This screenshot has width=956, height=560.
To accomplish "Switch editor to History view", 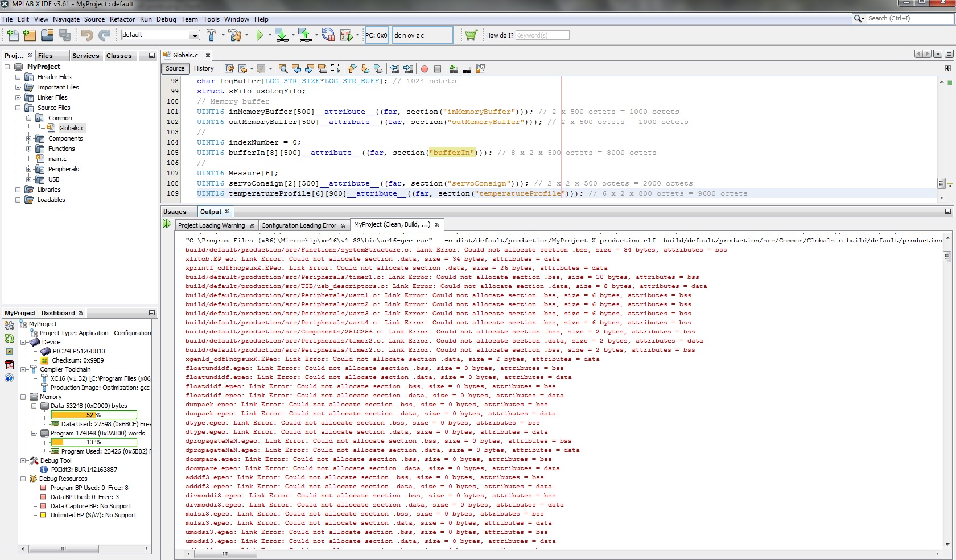I will coord(204,69).
